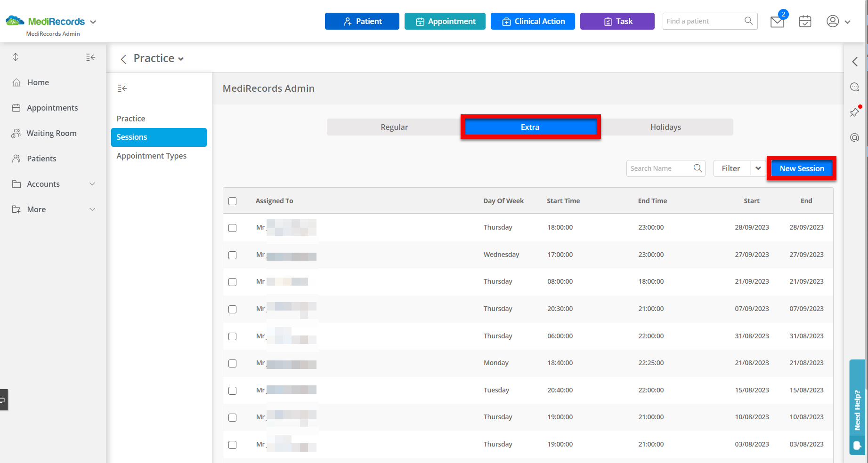Click the Clinical Action button
Screen dimensions: 868x463
tap(533, 21)
